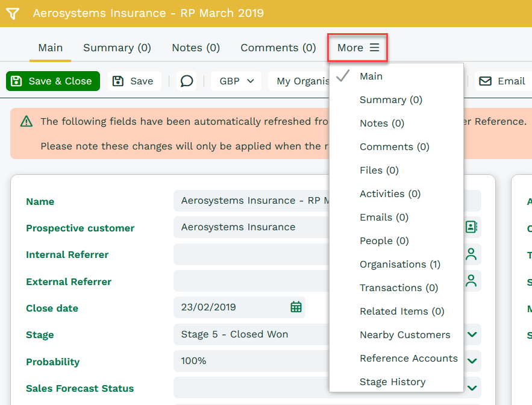Click the Email envelope button
The height and width of the screenshot is (405, 532).
[x=502, y=81]
